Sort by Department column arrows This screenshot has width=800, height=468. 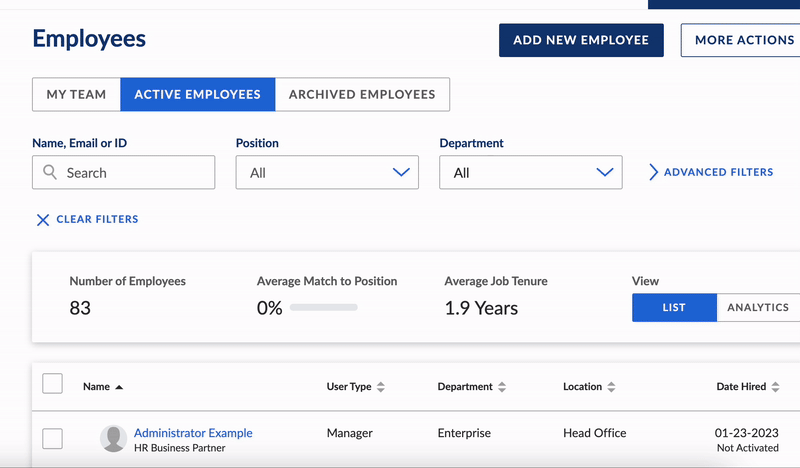point(502,387)
